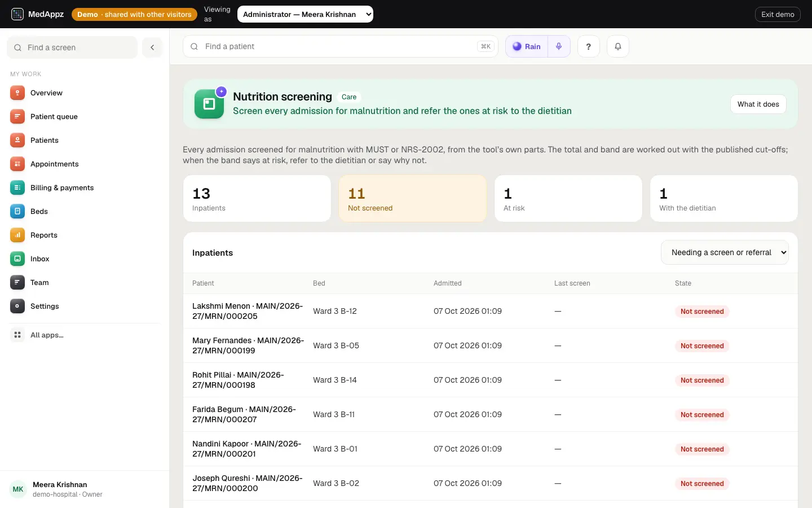This screenshot has height=508, width=812.
Task: Click the Nutrition screening app icon
Action: (x=209, y=104)
